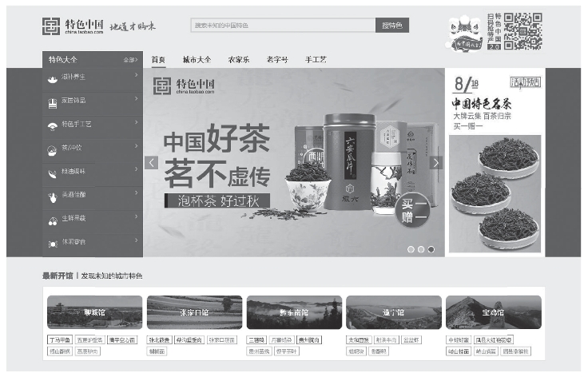Expand the 生鲜果蔬 category chevron
The width and height of the screenshot is (588, 377).
pos(136,216)
